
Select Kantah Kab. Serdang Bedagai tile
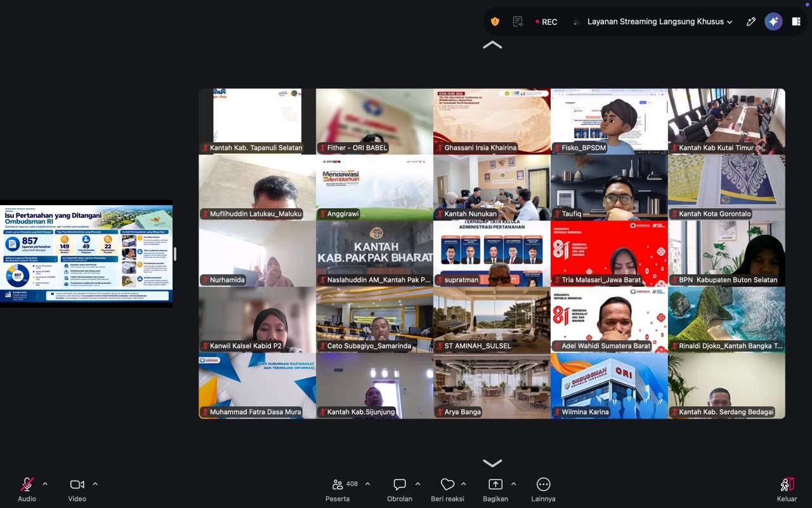[726, 385]
